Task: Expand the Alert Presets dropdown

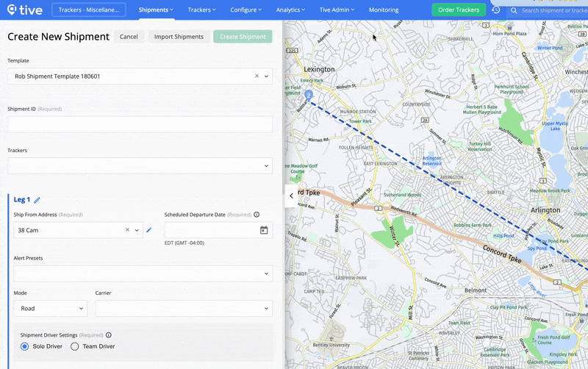Action: pyautogui.click(x=140, y=273)
